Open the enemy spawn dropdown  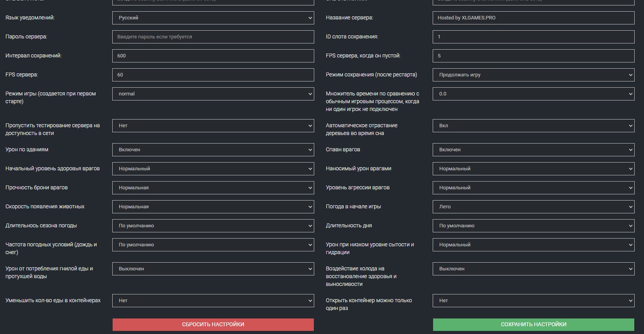click(533, 150)
